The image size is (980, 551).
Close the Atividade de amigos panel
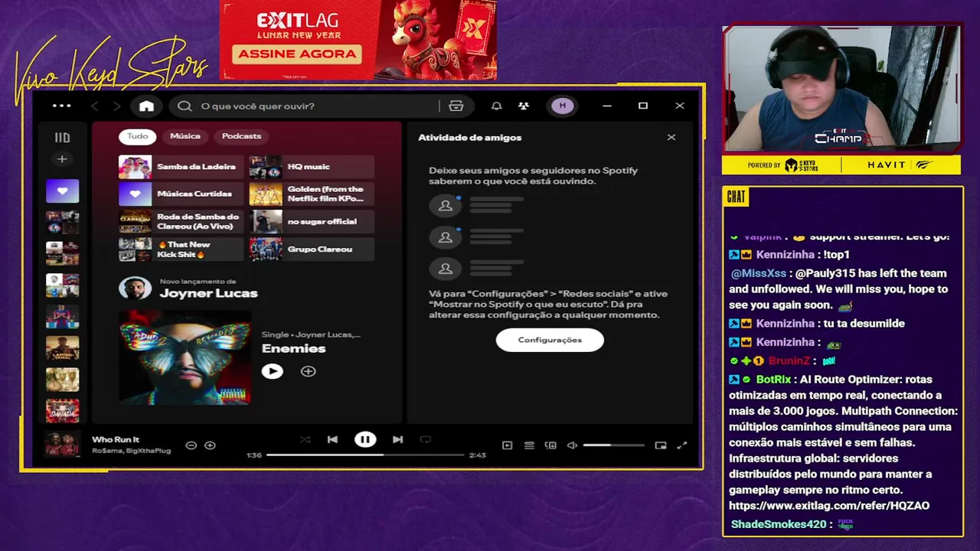click(671, 138)
